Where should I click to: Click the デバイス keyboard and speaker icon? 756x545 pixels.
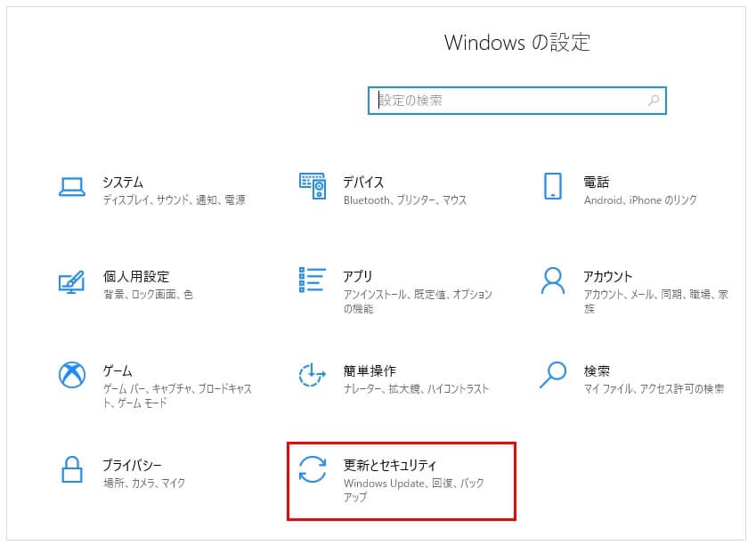pos(313,186)
